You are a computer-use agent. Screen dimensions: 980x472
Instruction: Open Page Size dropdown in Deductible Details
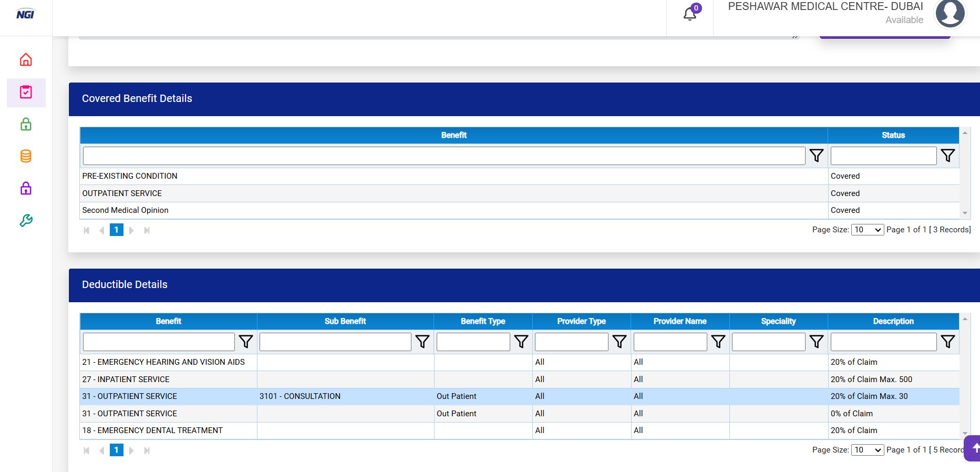coord(867,450)
